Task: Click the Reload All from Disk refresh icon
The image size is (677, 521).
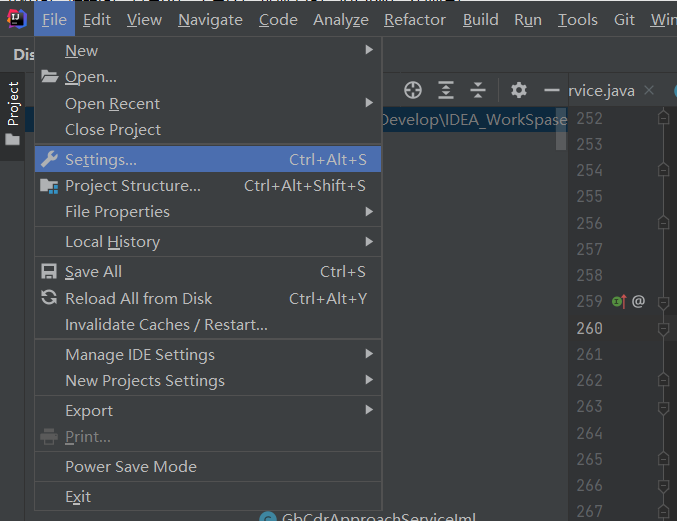Action: point(49,298)
